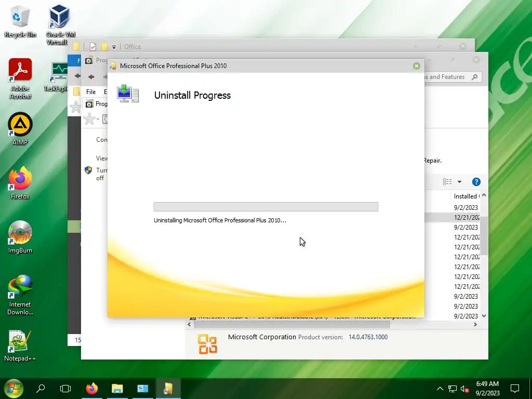The width and height of the screenshot is (532, 399).
Task: Click the 'Prog' address bar icon in Programs and Features
Action: (89, 104)
